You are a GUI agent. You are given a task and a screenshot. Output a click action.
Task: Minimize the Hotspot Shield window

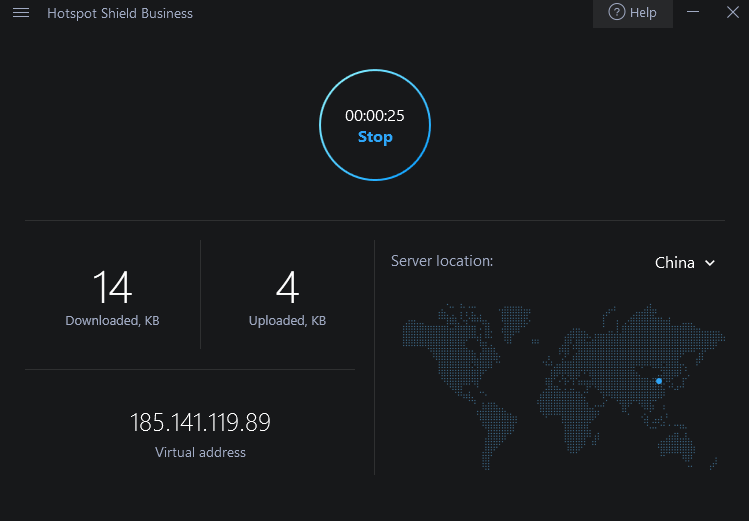click(693, 12)
